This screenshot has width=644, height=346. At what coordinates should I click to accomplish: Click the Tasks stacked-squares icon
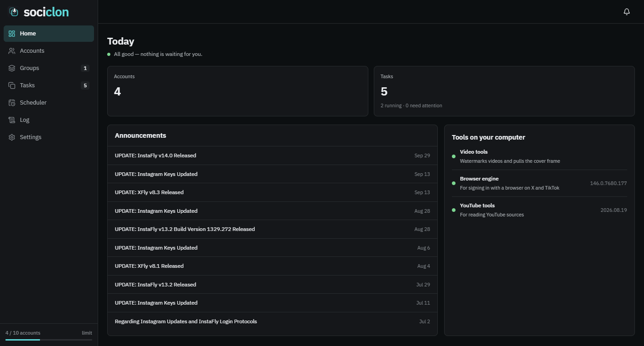coord(12,85)
